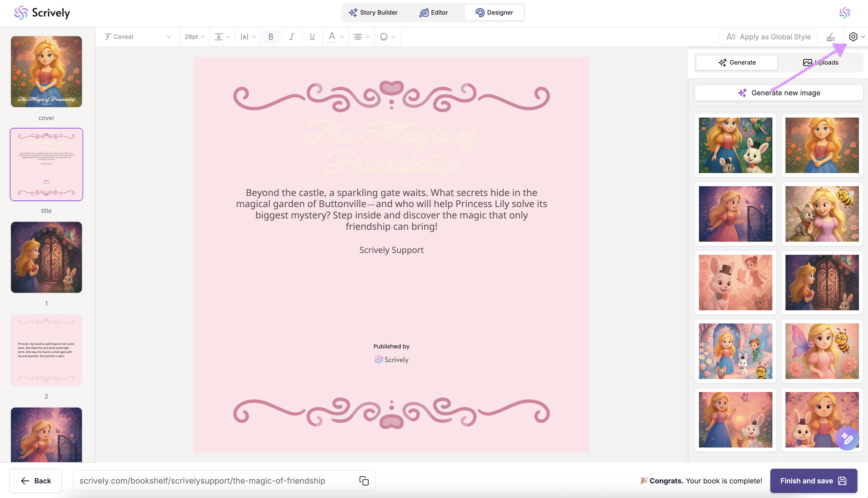868x498 pixels.
Task: Click the floating magic edit pencil button
Action: tap(847, 439)
